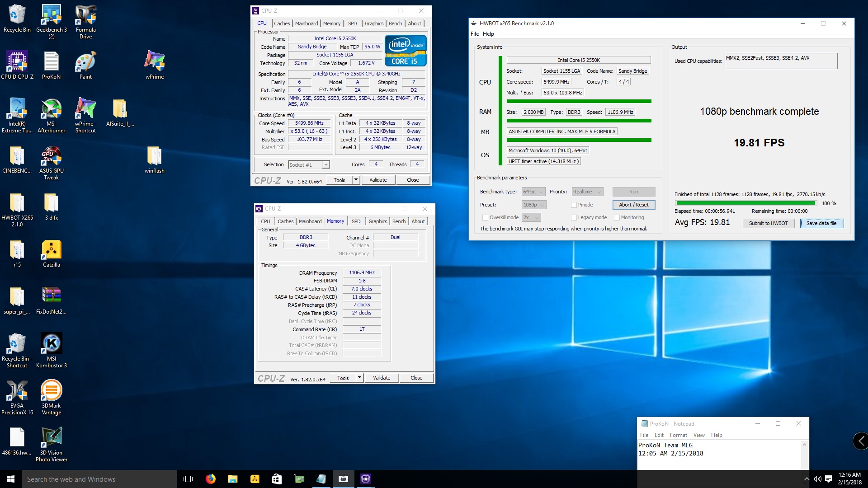Expand the Socket #1 selection dropdown
868x488 pixels.
(309, 165)
